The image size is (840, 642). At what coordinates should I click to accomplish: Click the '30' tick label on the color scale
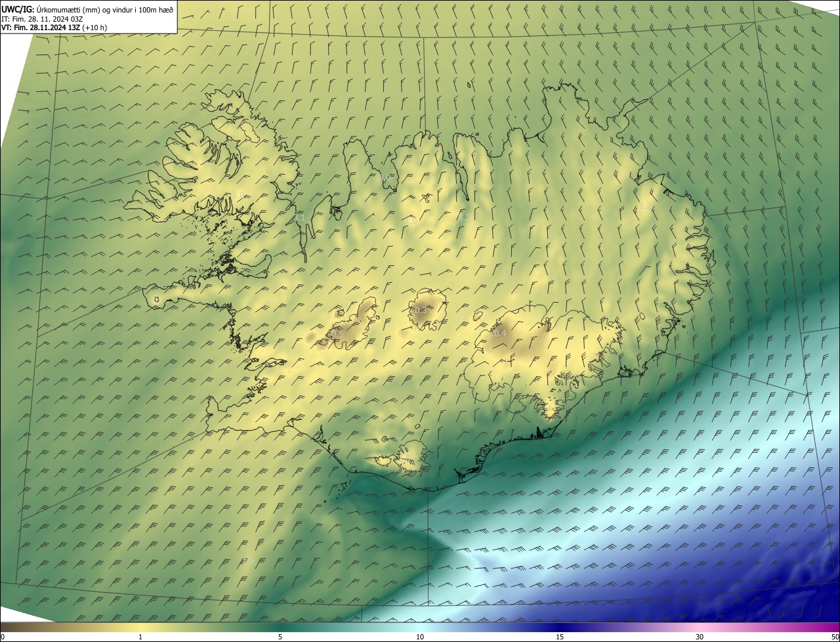tap(700, 637)
